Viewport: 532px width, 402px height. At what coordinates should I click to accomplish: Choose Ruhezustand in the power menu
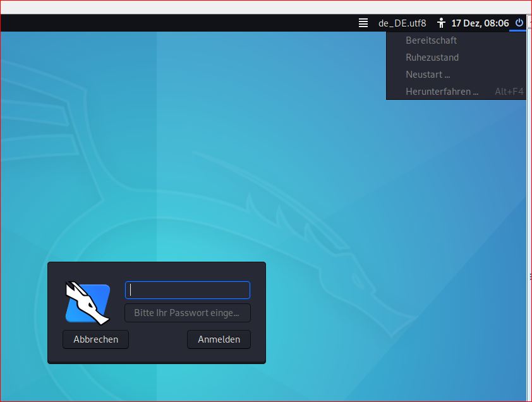432,57
